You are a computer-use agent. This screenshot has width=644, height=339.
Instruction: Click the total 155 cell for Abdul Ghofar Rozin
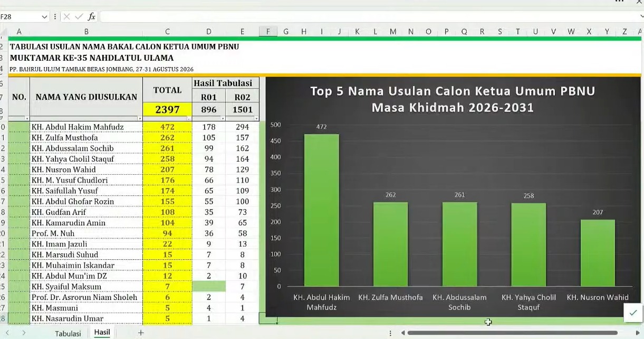tap(167, 201)
